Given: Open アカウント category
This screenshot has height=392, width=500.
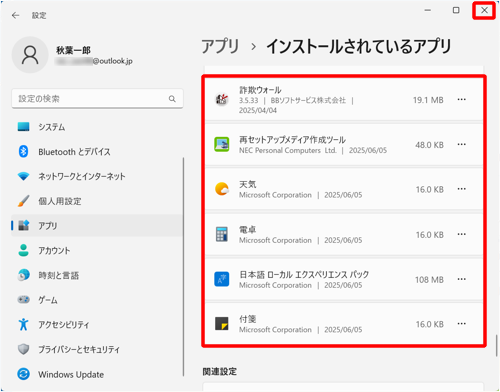Looking at the screenshot, I should 97,250.
